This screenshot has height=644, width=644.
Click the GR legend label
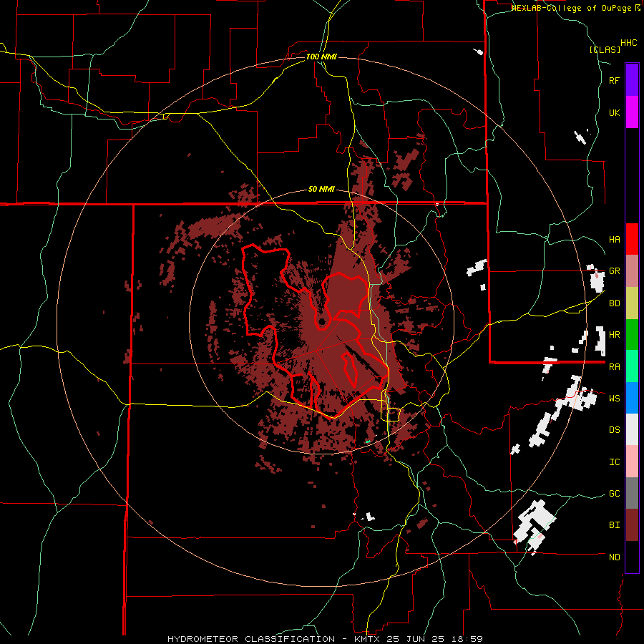coord(615,271)
